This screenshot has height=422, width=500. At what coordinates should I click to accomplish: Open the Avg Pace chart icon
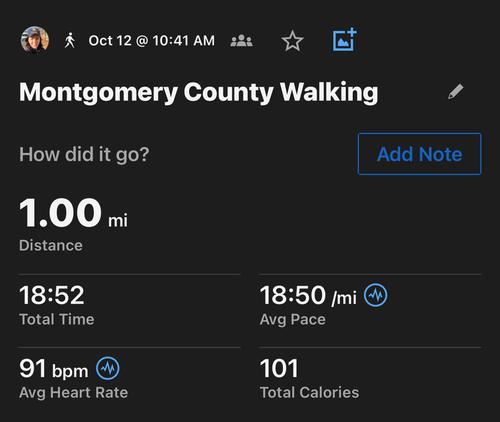[x=376, y=295]
